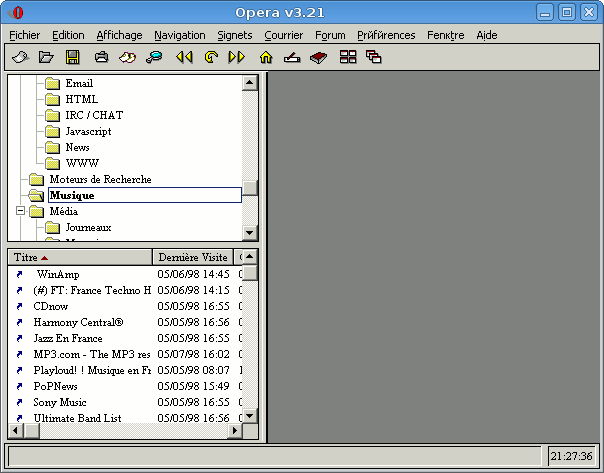Click the bookmark list scroll up arrow
604x473 pixels.
click(250, 257)
